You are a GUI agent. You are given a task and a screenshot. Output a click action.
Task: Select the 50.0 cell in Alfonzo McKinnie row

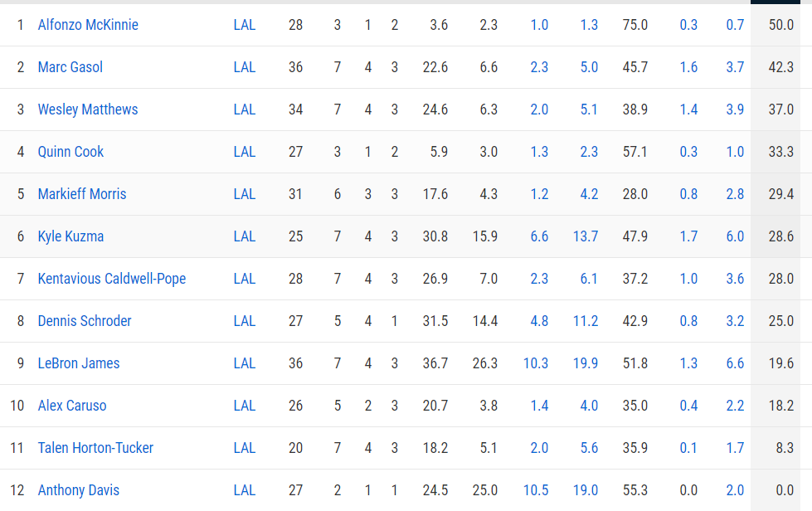(781, 25)
